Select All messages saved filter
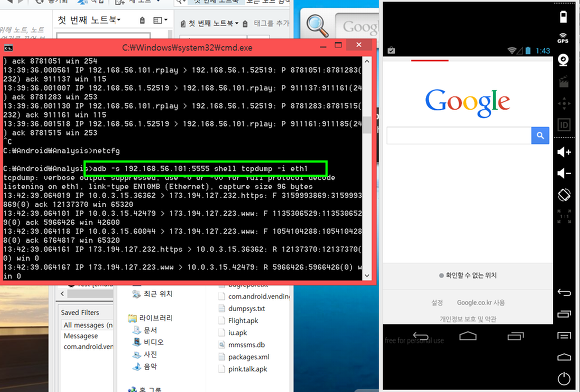 pos(88,325)
